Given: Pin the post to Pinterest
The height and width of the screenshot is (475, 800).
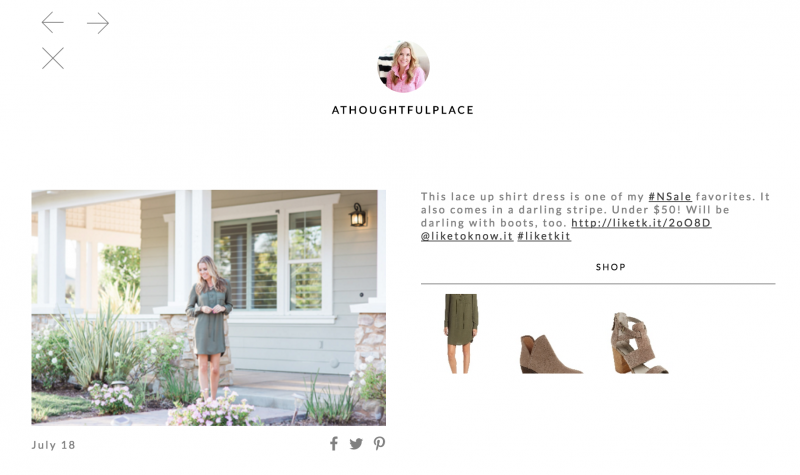Looking at the screenshot, I should pyautogui.click(x=379, y=443).
